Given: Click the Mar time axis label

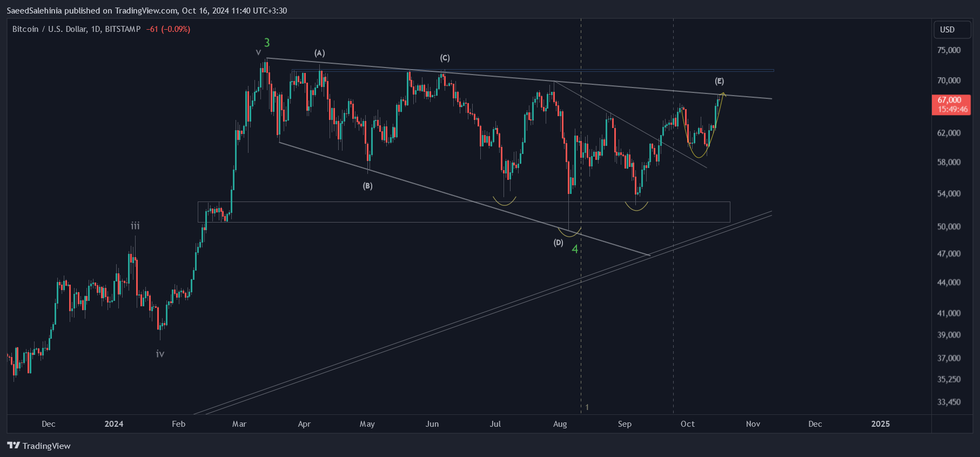Looking at the screenshot, I should (239, 424).
